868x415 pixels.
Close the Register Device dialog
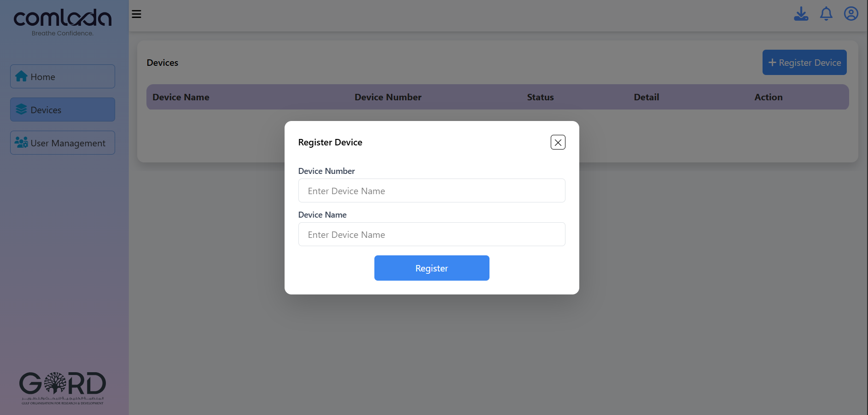558,142
